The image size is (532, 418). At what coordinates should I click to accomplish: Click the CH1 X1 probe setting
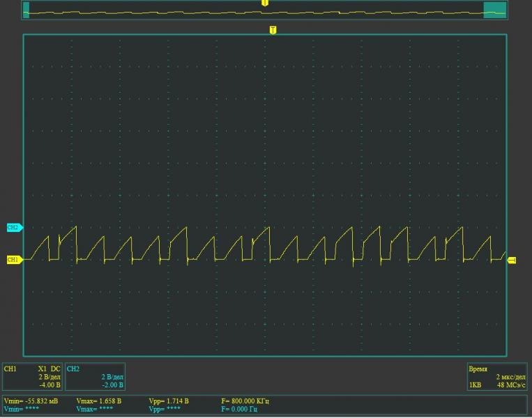click(x=43, y=369)
